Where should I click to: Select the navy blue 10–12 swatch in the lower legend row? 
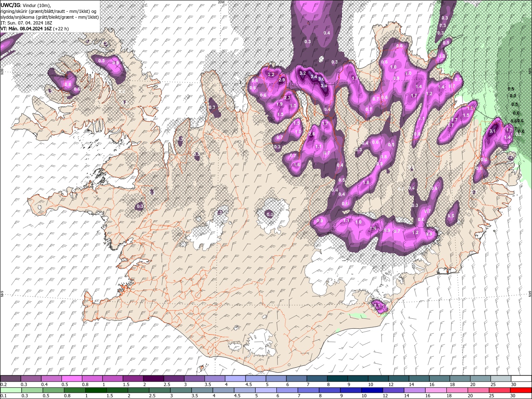tap(372, 390)
